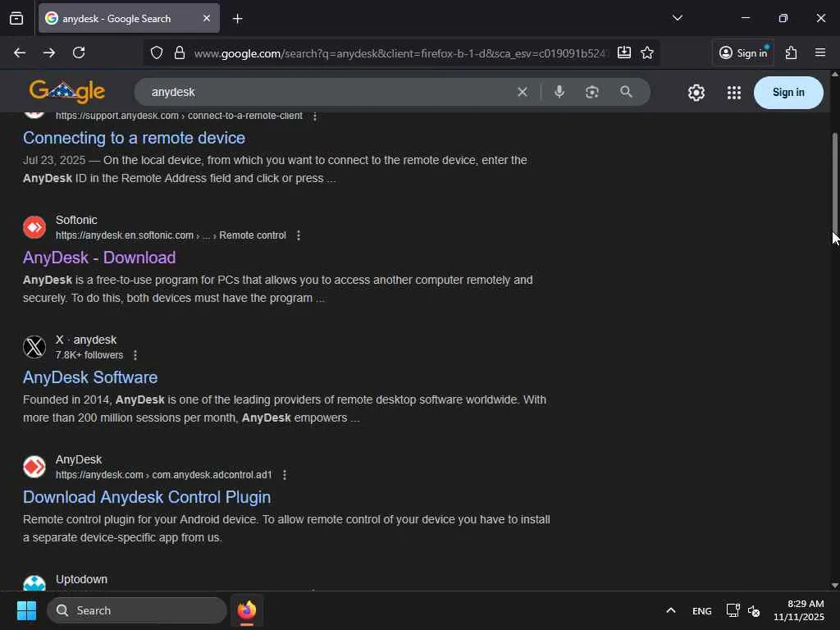Image resolution: width=840 pixels, height=630 pixels.
Task: Click the Softonic site name text
Action: pyautogui.click(x=76, y=220)
